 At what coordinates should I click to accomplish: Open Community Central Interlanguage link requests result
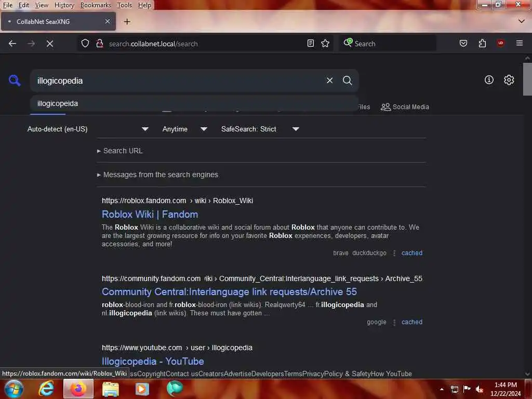[x=229, y=292]
